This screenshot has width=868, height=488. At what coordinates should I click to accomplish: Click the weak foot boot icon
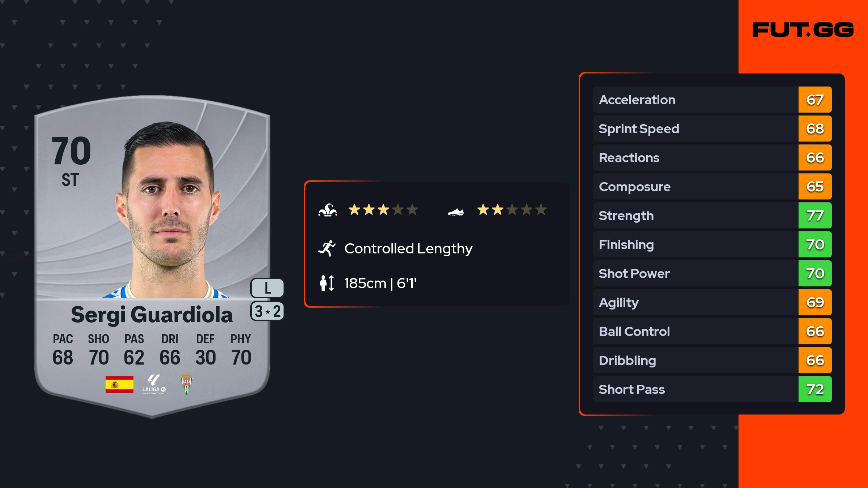tap(455, 212)
